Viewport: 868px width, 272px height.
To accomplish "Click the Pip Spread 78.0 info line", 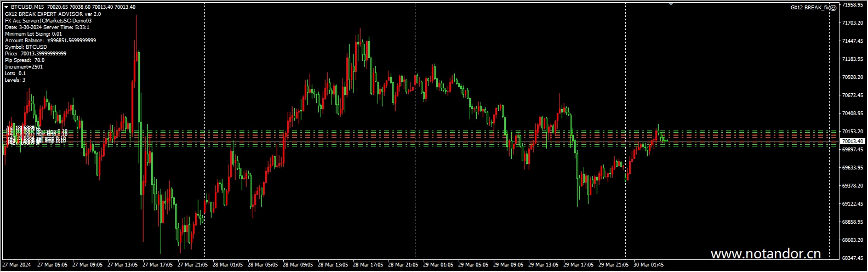I will click(x=25, y=60).
